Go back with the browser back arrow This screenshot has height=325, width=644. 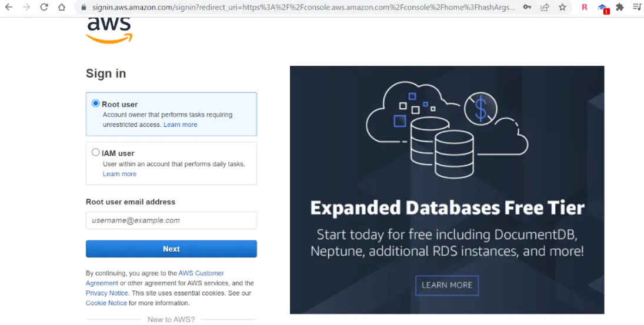tap(9, 7)
